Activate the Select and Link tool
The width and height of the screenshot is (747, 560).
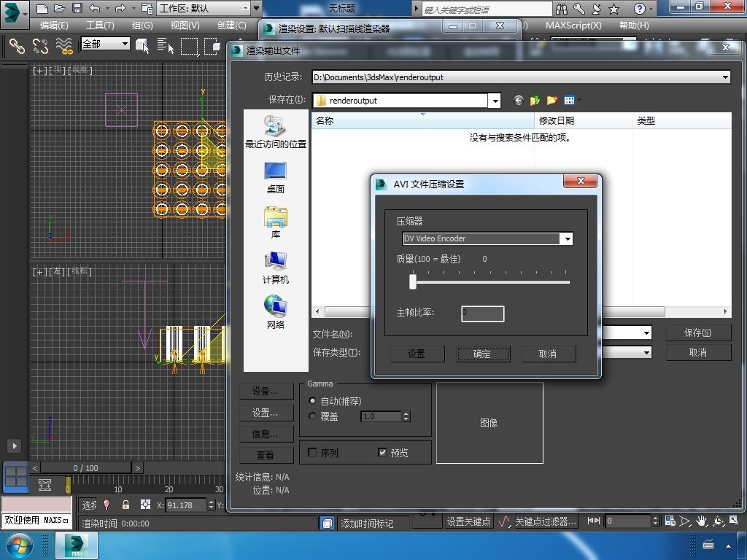18,46
